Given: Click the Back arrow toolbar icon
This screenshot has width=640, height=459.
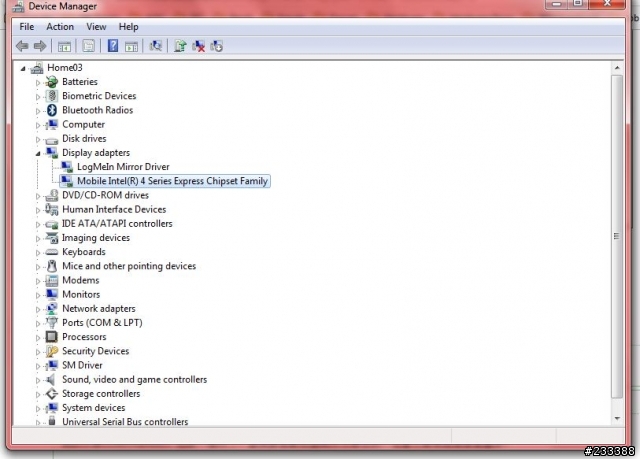Looking at the screenshot, I should pyautogui.click(x=22, y=46).
